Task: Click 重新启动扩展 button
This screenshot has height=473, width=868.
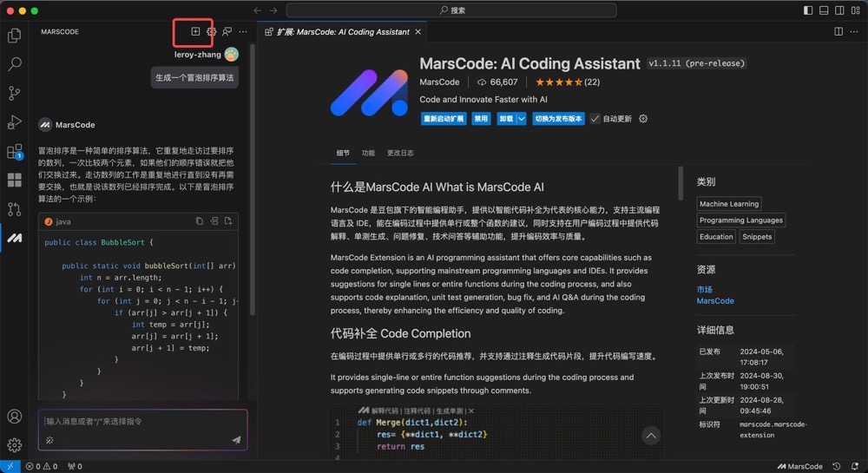Action: coord(444,118)
